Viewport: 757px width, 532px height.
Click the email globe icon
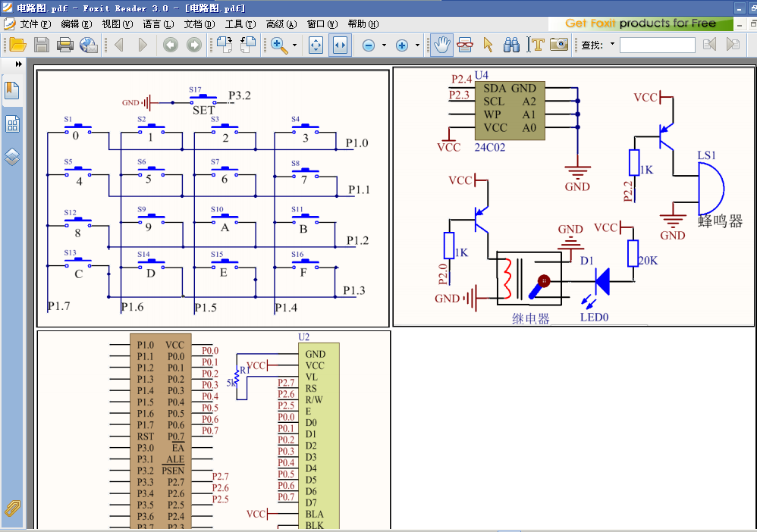pos(89,45)
